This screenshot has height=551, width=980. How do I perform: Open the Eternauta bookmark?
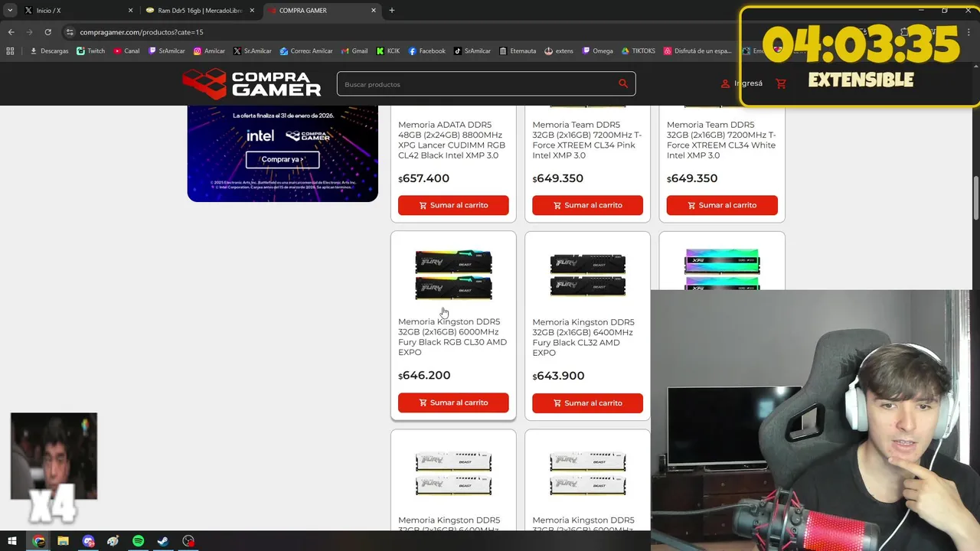[518, 51]
